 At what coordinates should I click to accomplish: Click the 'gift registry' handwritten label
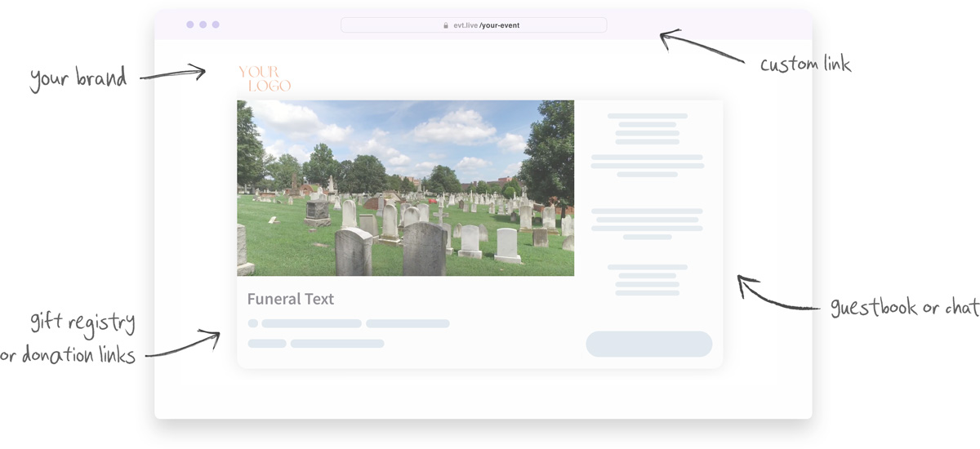coord(82,322)
